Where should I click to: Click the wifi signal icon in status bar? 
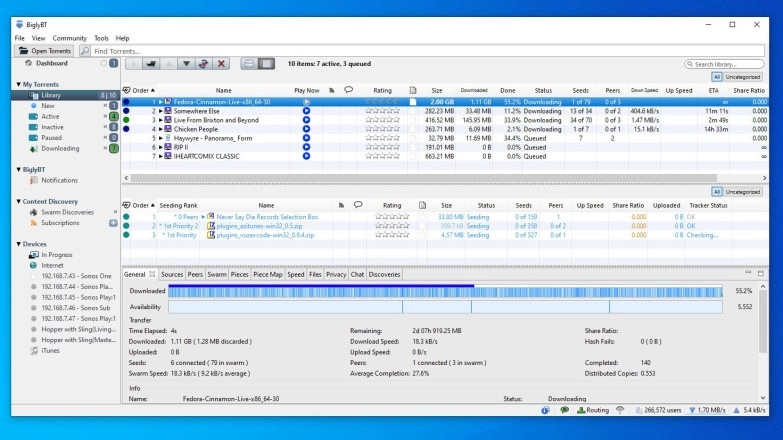(x=620, y=410)
